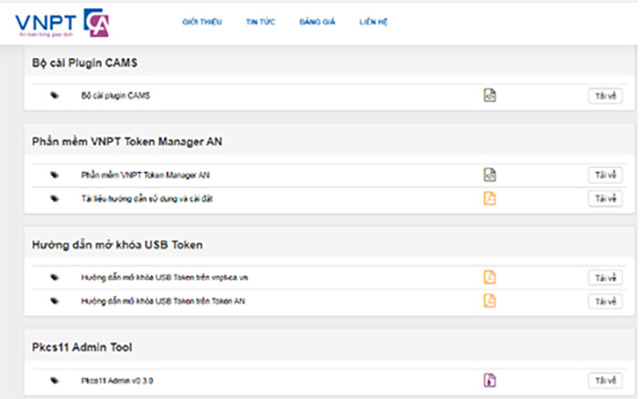Click the tag icon beside Pkcs11 Admin v0.3.0
Image resolution: width=640 pixels, height=399 pixels.
coord(54,380)
